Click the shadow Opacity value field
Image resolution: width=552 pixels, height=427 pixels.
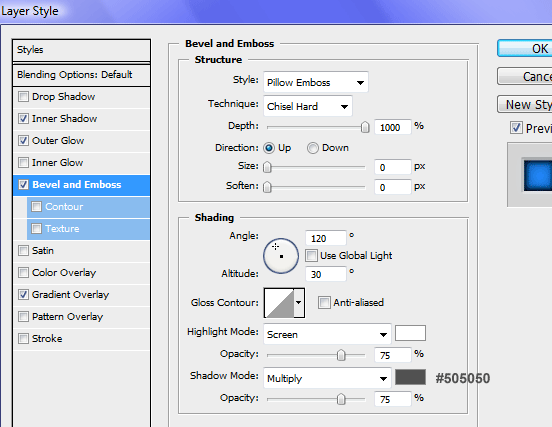point(393,399)
